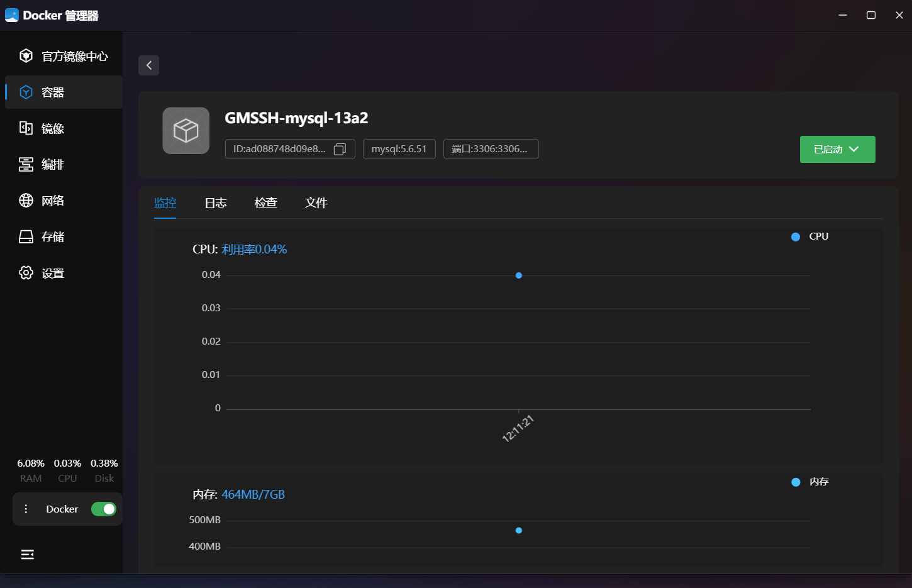Click the memory chart data point

click(x=519, y=530)
